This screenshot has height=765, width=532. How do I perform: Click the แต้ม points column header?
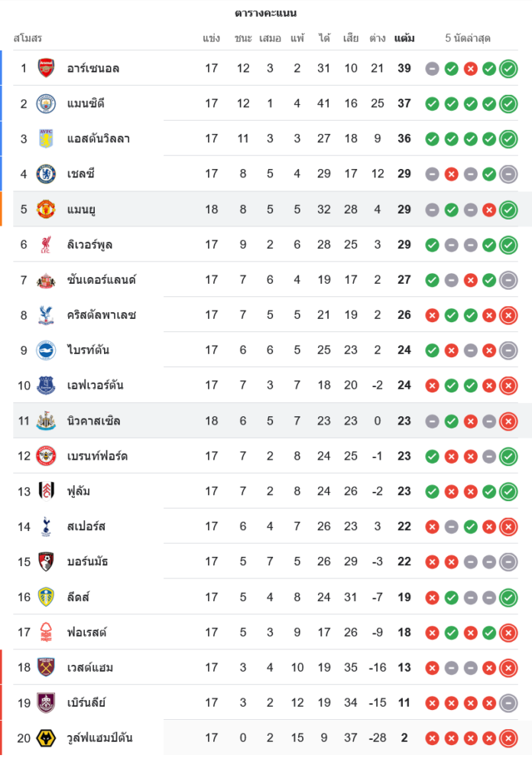pyautogui.click(x=404, y=37)
